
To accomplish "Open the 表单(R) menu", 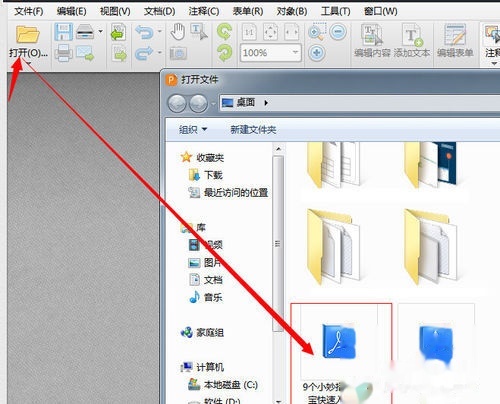I will tap(248, 12).
